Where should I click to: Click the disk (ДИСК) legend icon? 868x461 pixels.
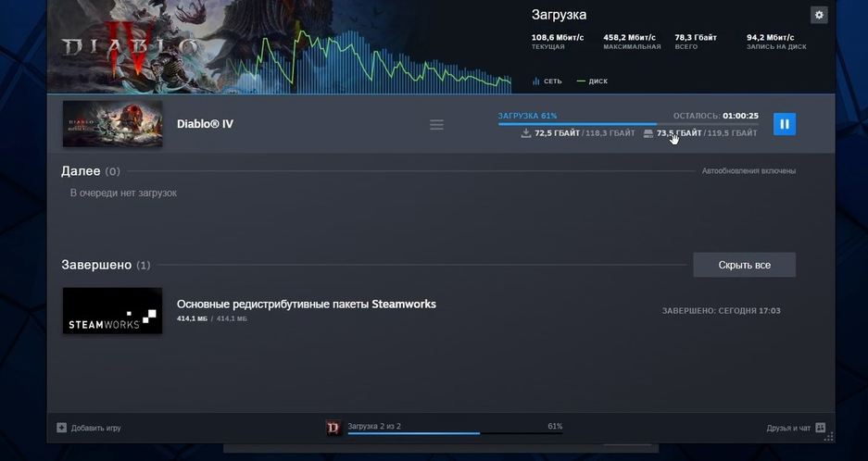coord(581,81)
